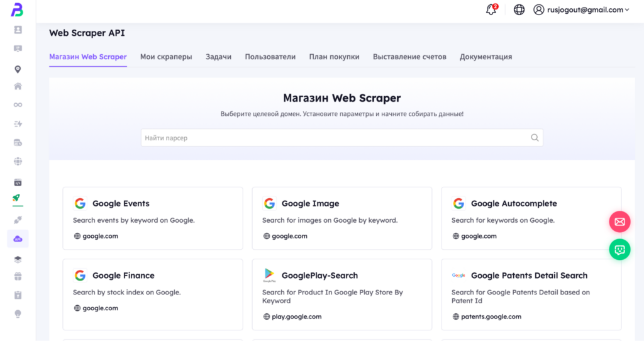Open the lightning bolt list sidebar icon
644x341 pixels.
[x=18, y=124]
